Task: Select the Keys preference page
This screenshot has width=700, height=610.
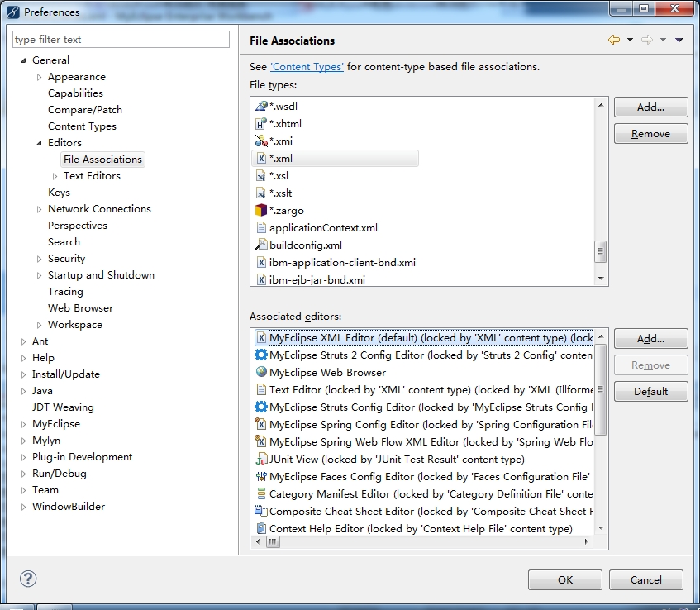Action: tap(59, 193)
